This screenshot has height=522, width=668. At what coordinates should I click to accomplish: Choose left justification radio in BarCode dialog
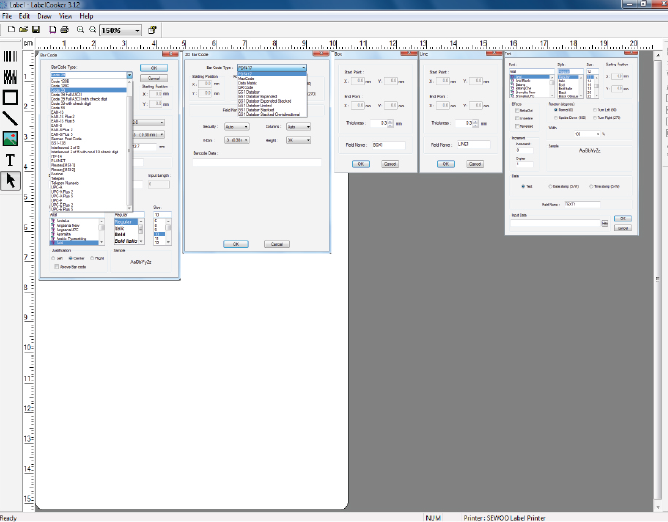[x=53, y=258]
